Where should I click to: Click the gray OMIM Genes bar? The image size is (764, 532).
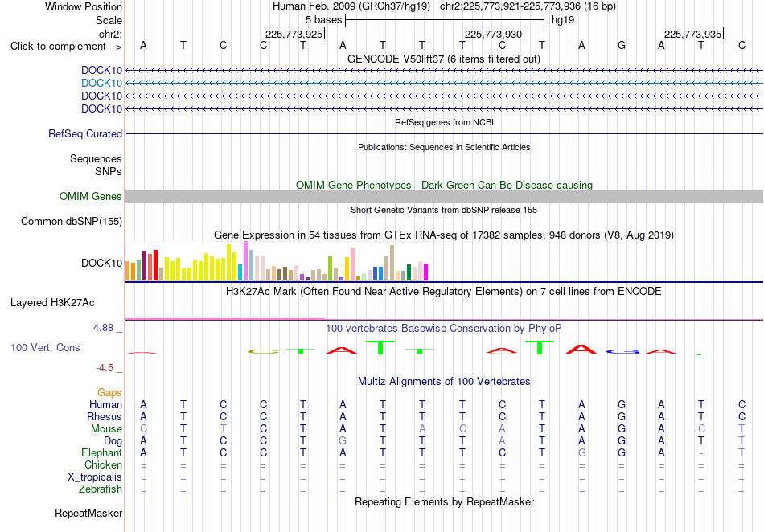[x=444, y=197]
